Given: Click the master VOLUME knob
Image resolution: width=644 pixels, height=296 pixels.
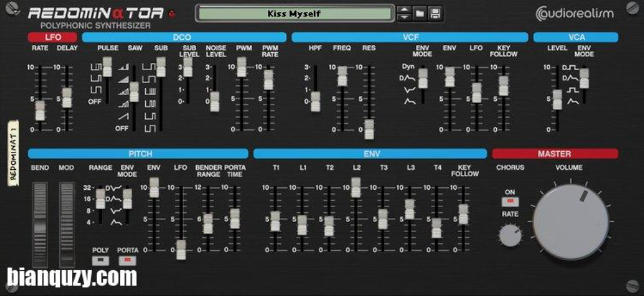Looking at the screenshot, I should pyautogui.click(x=571, y=222).
